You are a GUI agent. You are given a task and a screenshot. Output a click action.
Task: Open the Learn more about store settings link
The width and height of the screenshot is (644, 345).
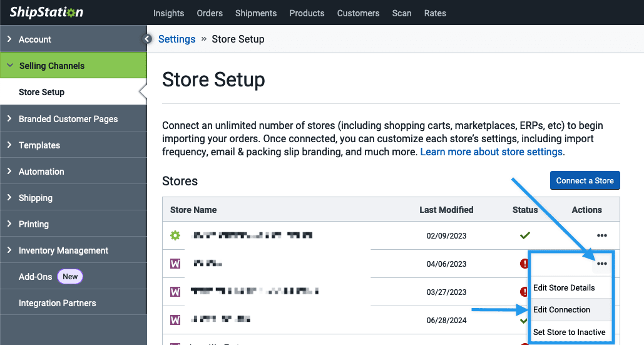(491, 152)
